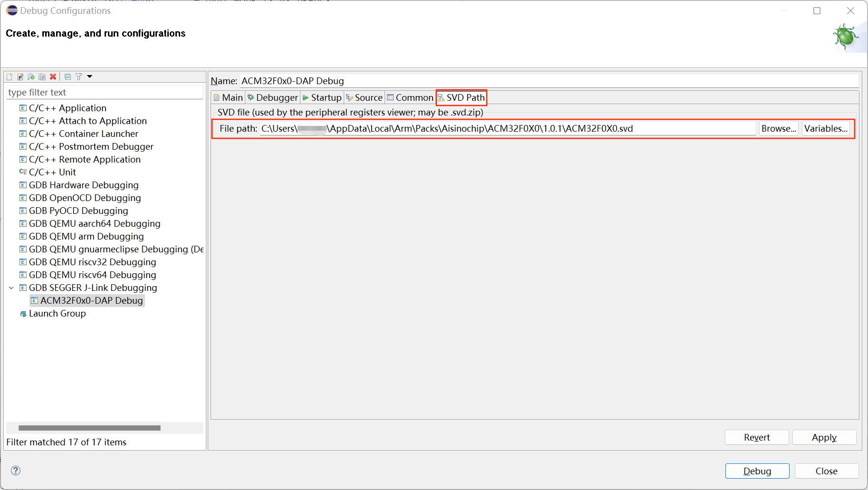Click the Variables... button

point(826,128)
